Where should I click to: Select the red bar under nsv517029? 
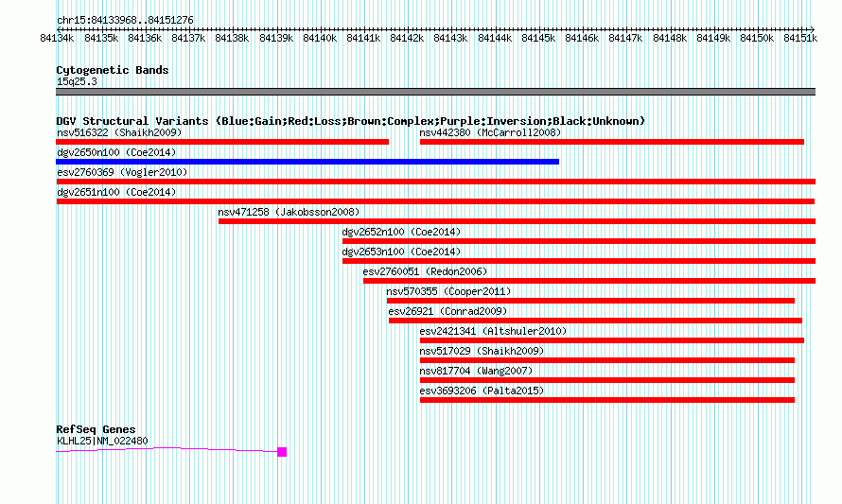pos(607,360)
